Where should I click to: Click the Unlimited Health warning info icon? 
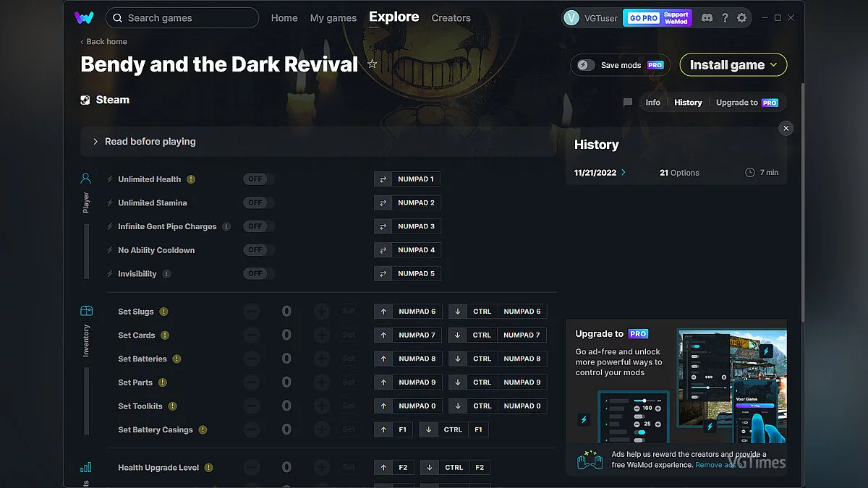191,179
